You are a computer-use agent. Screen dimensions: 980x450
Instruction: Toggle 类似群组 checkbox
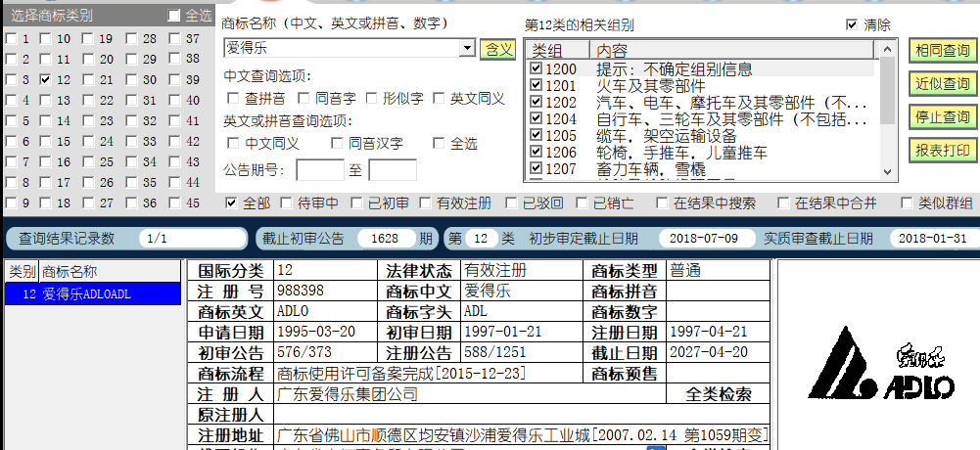tap(906, 202)
